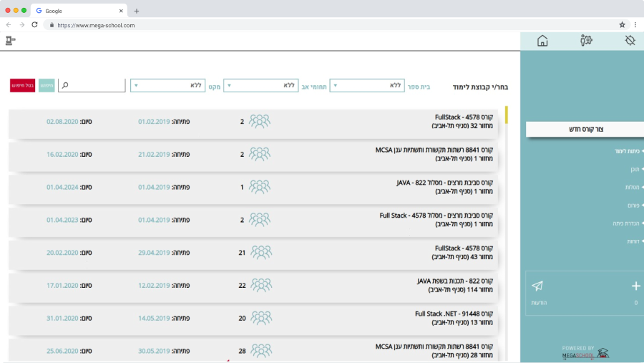Click the search magnifier icon
The image size is (644, 363).
click(65, 85)
